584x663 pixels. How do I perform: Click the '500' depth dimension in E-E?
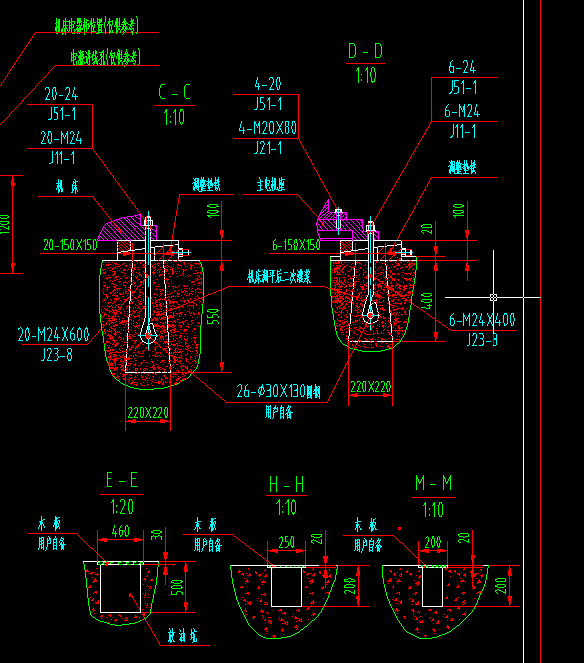178,588
